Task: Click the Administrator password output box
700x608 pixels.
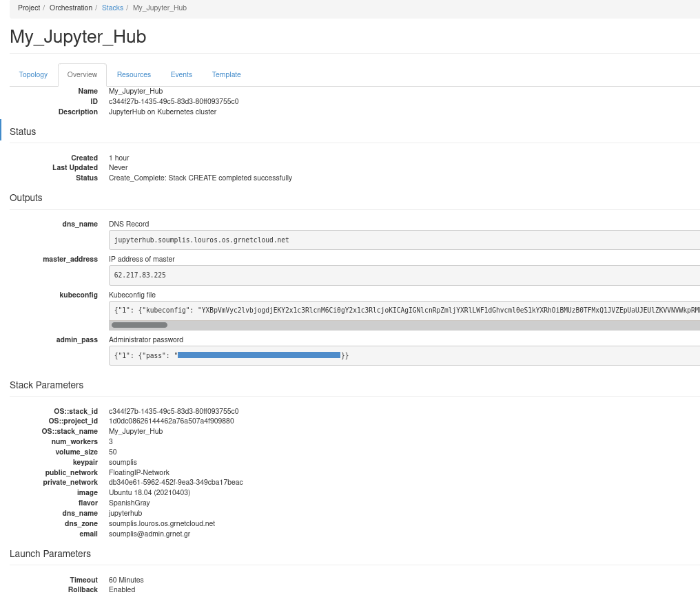Action: coord(404,355)
